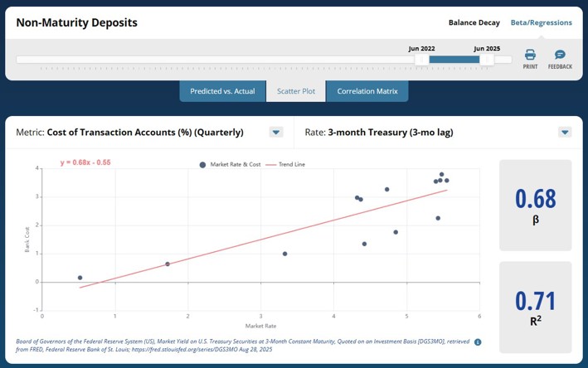588x368 pixels.
Task: Select the Beta/Regressions tab
Action: (x=541, y=23)
